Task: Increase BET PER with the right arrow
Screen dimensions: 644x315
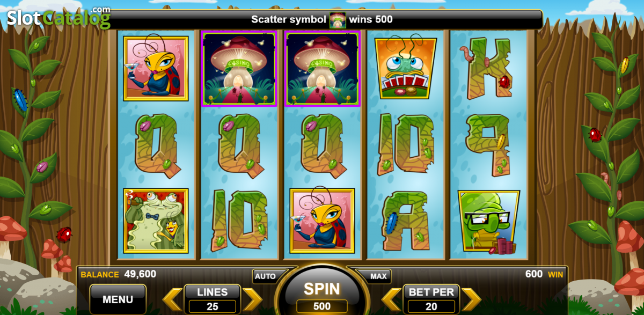Action: (x=471, y=299)
